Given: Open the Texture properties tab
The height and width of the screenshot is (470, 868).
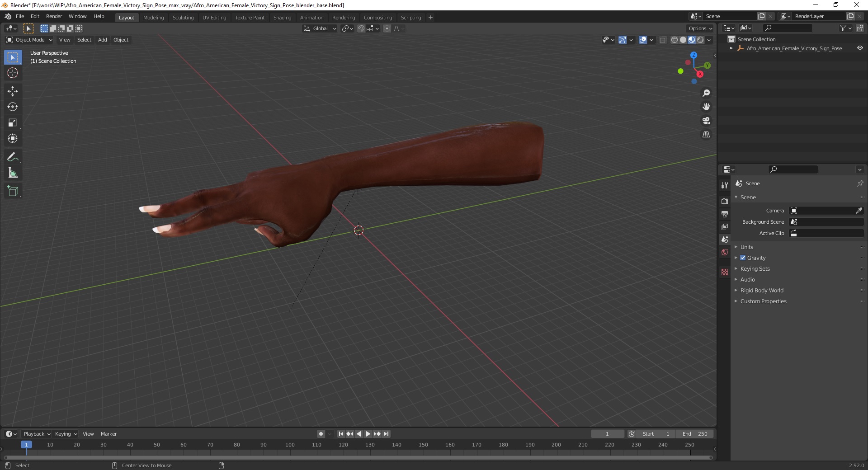Looking at the screenshot, I should pyautogui.click(x=725, y=272).
